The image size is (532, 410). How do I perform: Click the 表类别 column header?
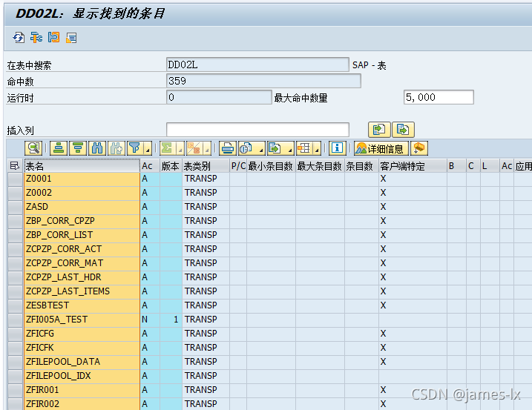(x=206, y=166)
